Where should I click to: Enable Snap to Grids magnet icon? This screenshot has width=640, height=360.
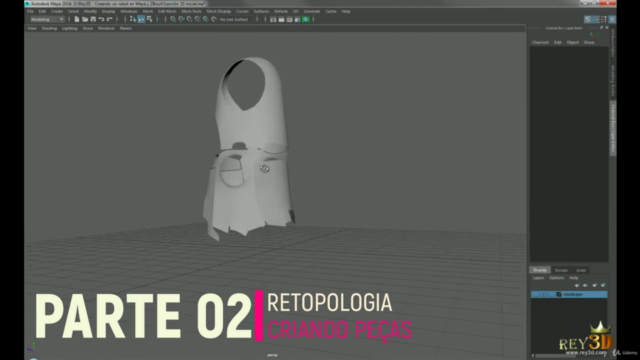click(173, 19)
